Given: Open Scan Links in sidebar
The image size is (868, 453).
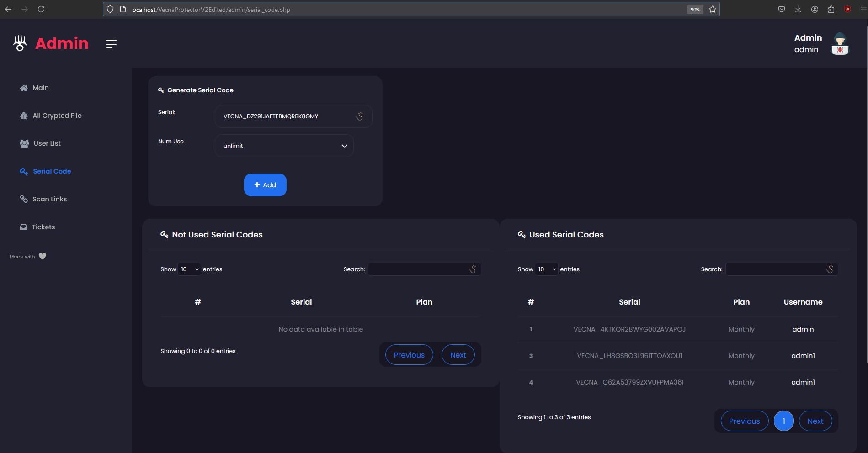Looking at the screenshot, I should (x=43, y=199).
